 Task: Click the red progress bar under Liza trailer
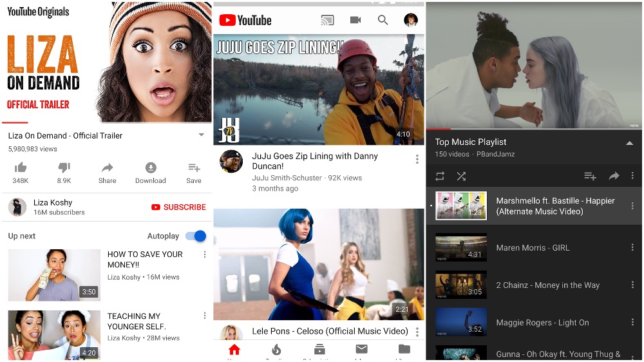[15, 122]
